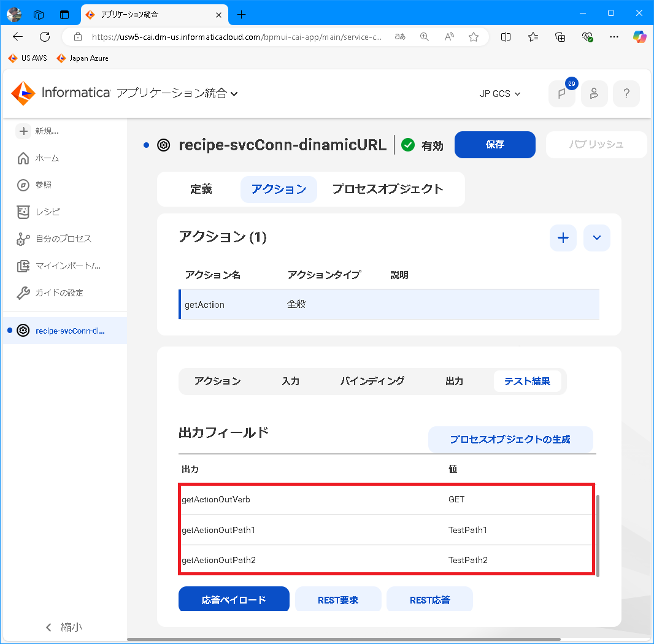The width and height of the screenshot is (654, 644).
Task: Open マイインポート/... in sidebar
Action: [x=58, y=266]
